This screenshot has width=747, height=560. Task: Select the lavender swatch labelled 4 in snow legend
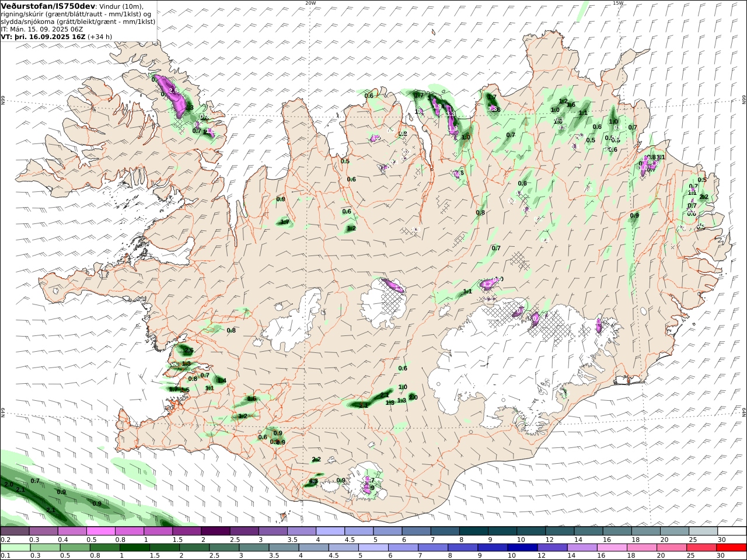pos(329,531)
